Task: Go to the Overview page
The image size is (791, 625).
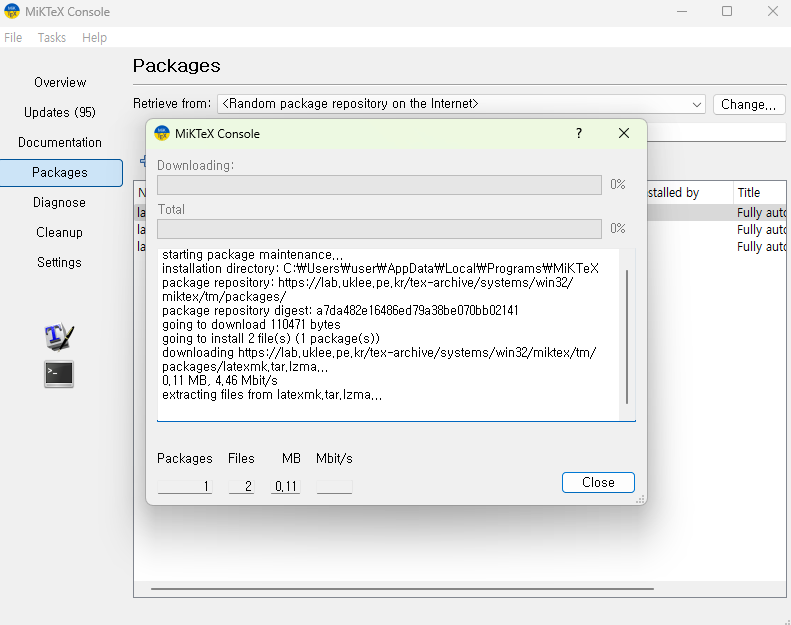Action: coord(60,82)
